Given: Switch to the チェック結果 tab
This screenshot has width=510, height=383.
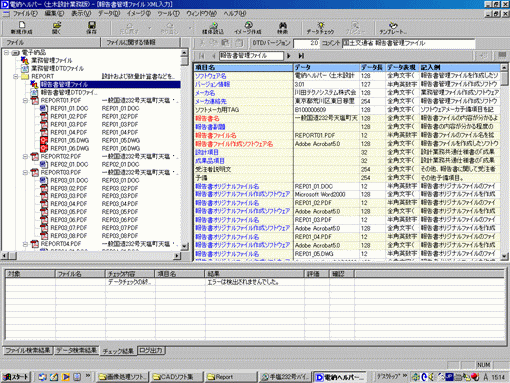Looking at the screenshot, I should [x=118, y=351].
